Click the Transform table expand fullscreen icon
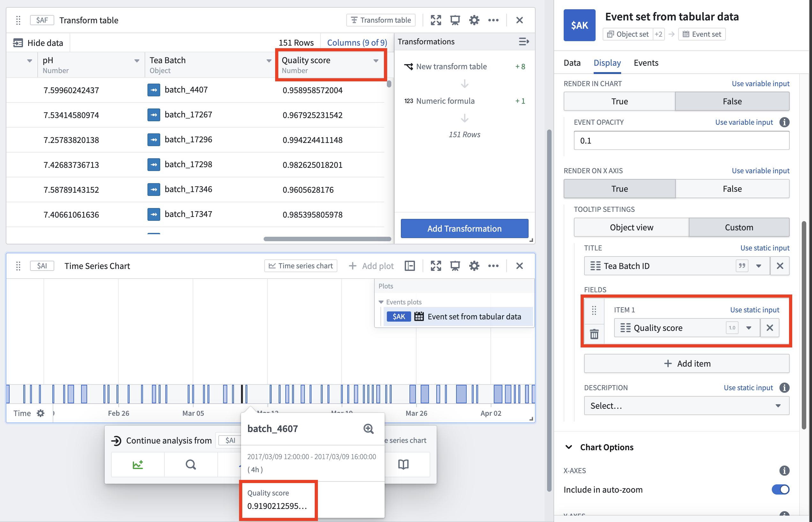Viewport: 812px width, 522px height. [436, 20]
